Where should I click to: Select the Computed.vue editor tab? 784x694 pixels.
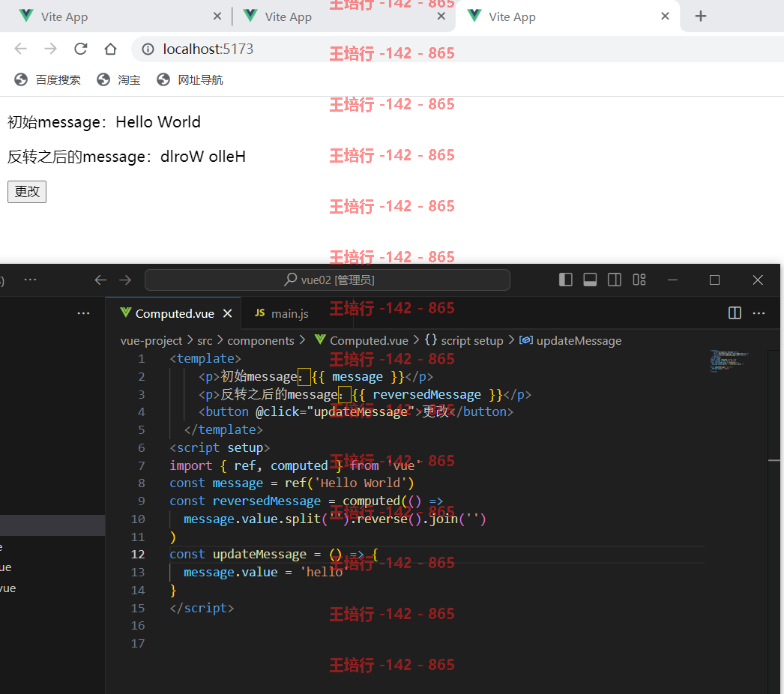[x=175, y=313]
